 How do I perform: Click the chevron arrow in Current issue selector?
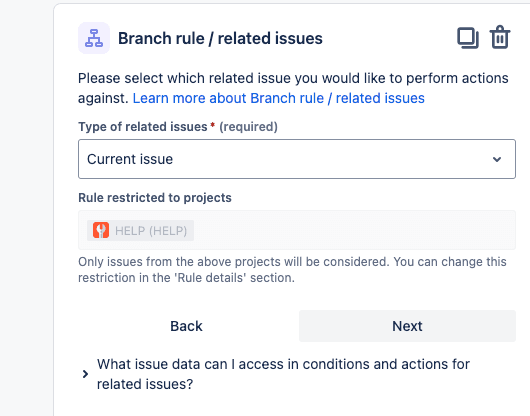coord(497,159)
